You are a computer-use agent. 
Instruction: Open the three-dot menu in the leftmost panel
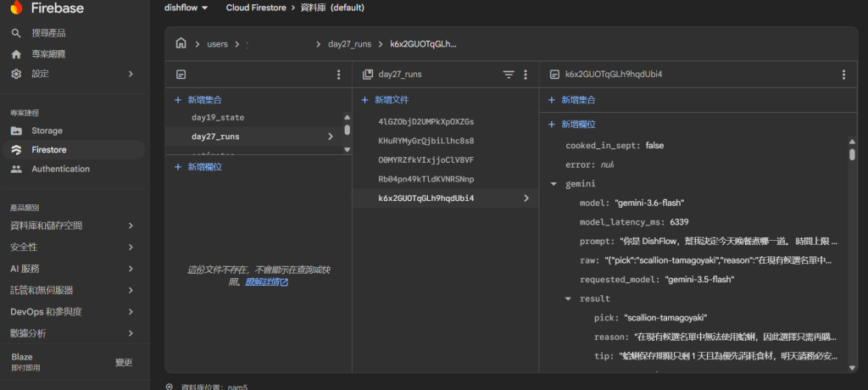pos(339,75)
